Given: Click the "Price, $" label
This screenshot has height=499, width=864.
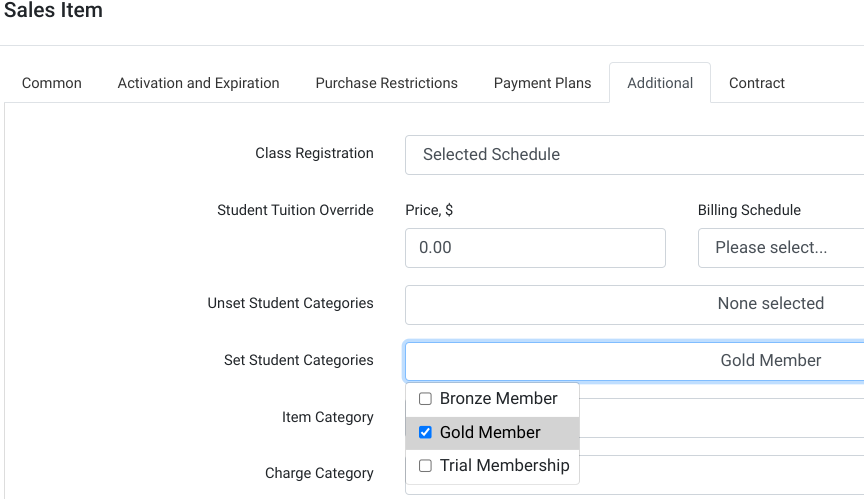Looking at the screenshot, I should click(x=429, y=210).
